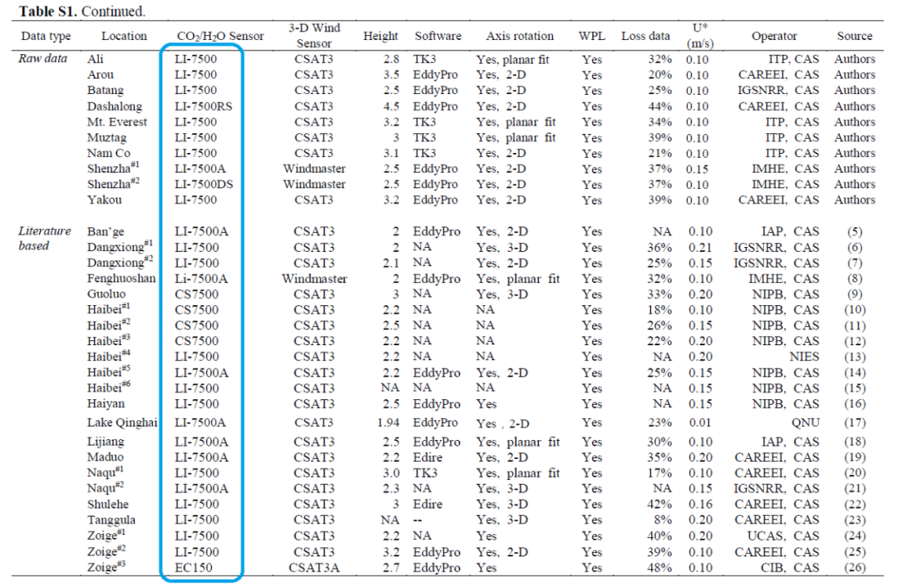
Task: Click the 'Loss data' column header
Action: 645,37
